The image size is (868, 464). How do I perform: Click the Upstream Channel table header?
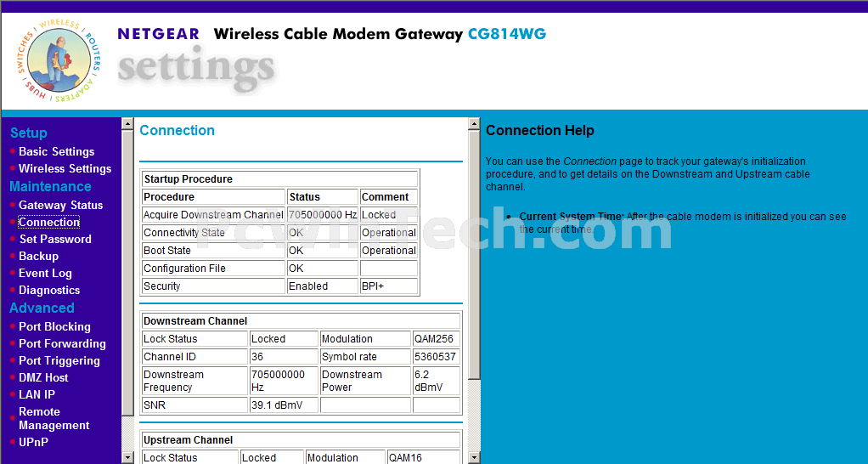coord(302,440)
